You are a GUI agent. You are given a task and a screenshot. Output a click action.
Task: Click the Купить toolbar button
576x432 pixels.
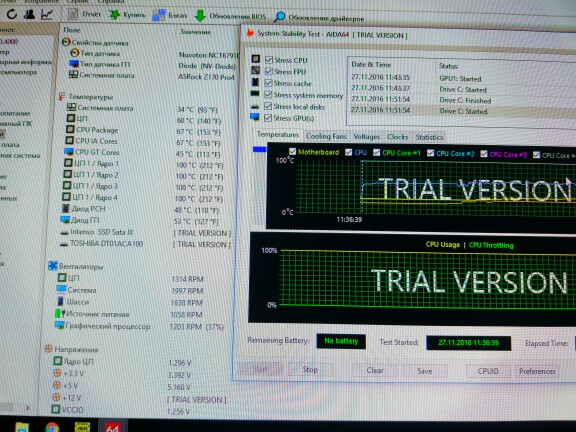point(127,15)
